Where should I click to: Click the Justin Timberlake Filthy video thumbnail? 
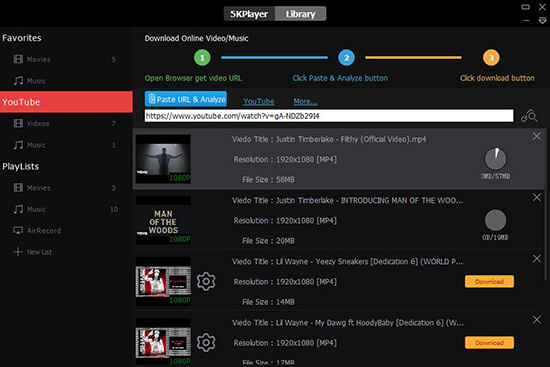[x=163, y=159]
